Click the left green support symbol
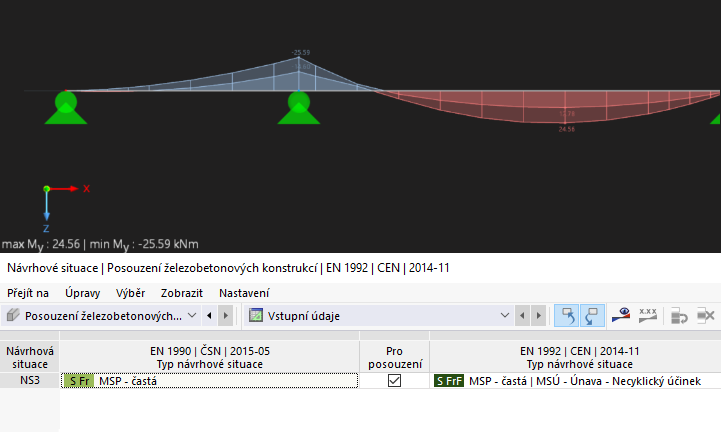Image resolution: width=721 pixels, height=432 pixels. (66, 109)
